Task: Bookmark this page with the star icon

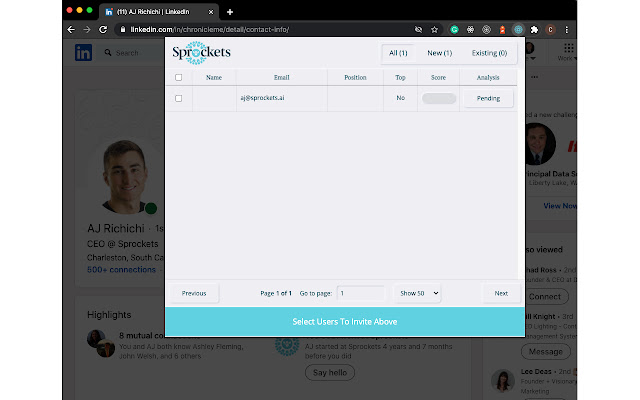Action: point(434,29)
